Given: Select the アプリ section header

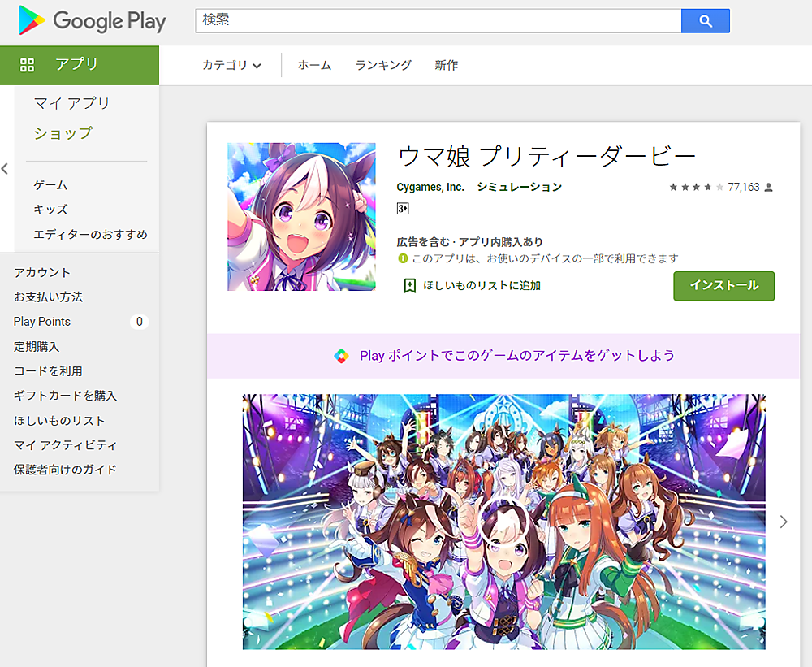Looking at the screenshot, I should (x=80, y=65).
